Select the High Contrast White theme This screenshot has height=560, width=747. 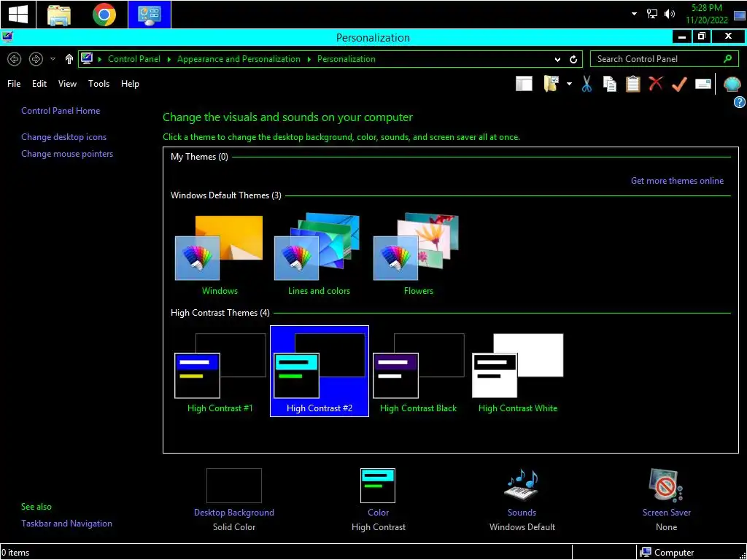518,371
